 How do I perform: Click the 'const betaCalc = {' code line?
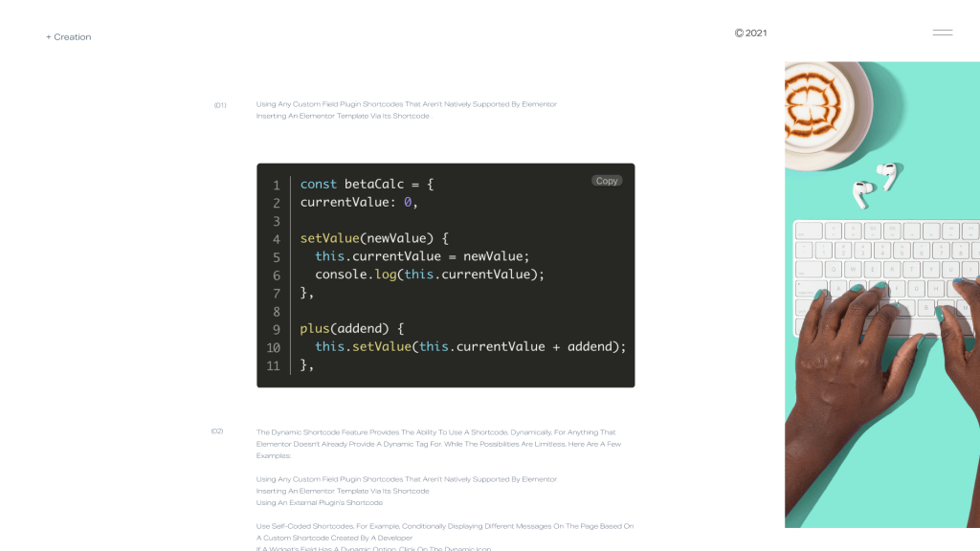point(367,184)
